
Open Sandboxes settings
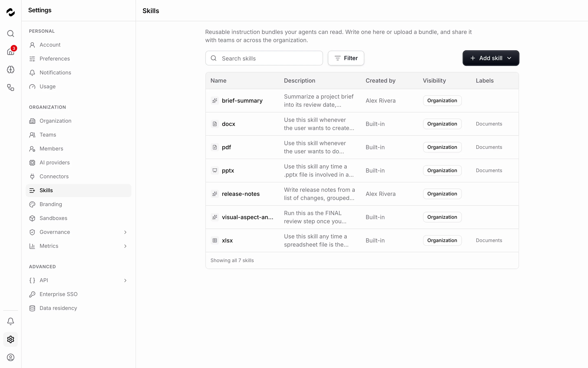pos(78,218)
